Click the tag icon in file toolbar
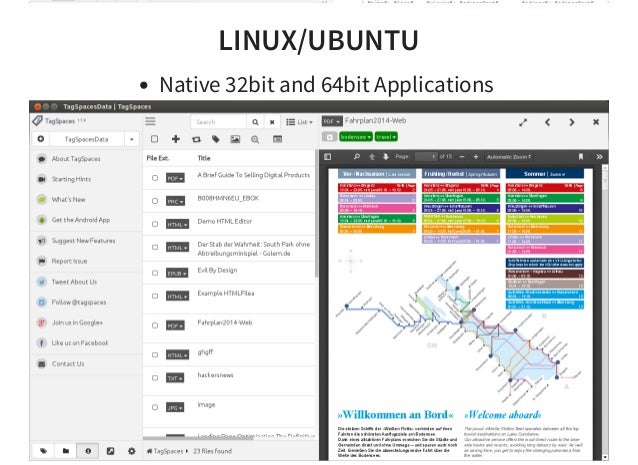The image size is (638, 465). tap(215, 139)
